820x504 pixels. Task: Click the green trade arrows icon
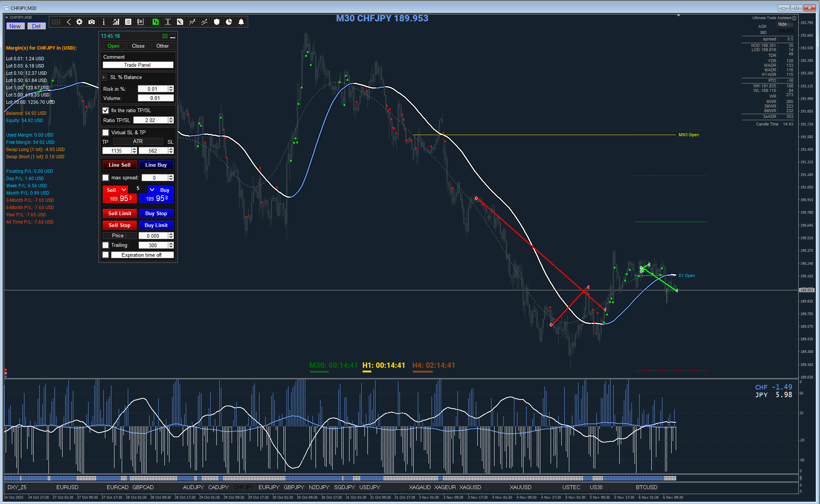coord(155,22)
